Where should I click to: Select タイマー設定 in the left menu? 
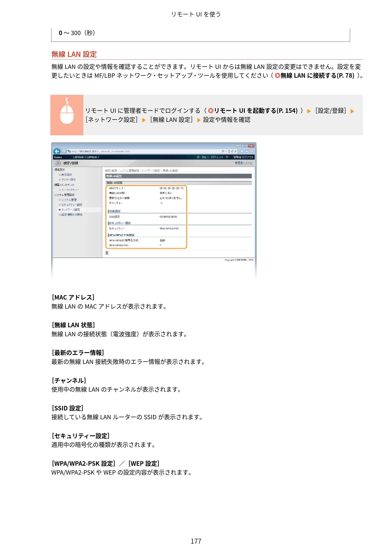[68, 180]
